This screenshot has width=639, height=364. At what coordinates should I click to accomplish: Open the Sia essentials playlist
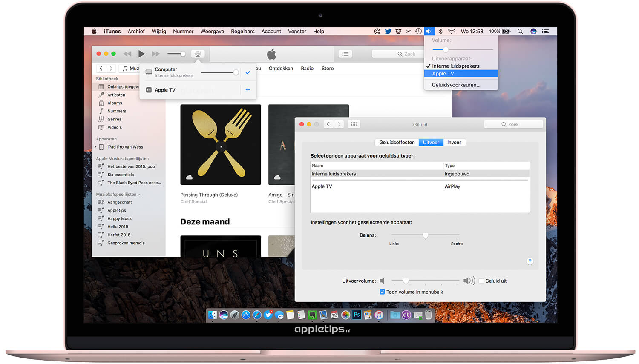pyautogui.click(x=121, y=175)
